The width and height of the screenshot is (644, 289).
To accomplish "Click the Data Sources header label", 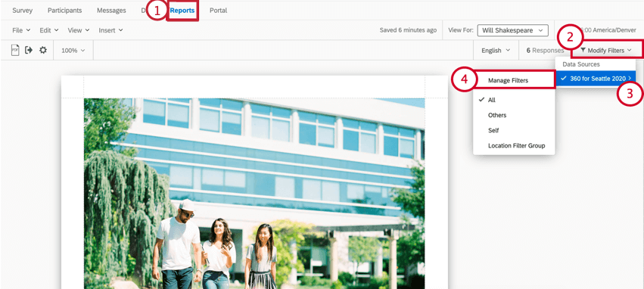I will [580, 64].
